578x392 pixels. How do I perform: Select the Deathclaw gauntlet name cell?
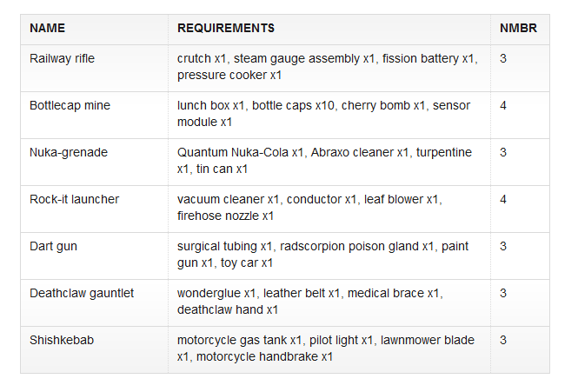point(82,294)
